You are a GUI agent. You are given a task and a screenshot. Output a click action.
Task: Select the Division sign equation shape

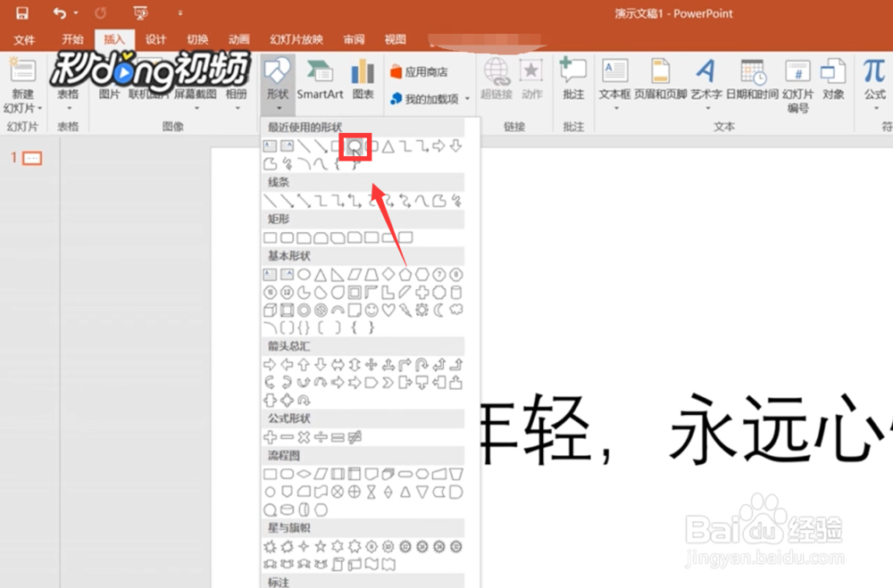click(321, 437)
